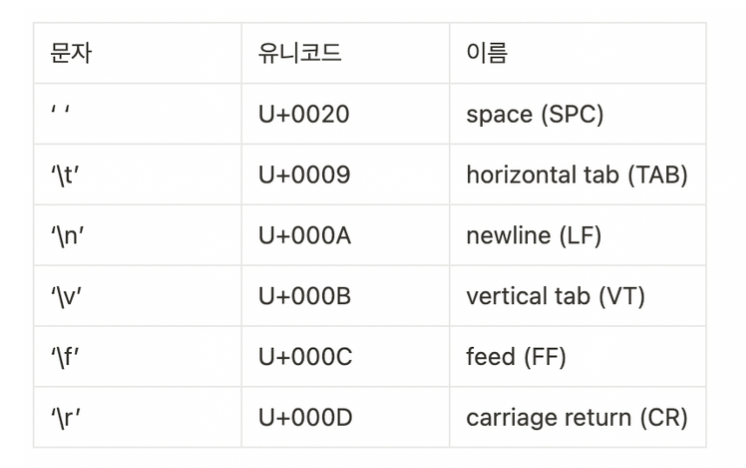
Task: Click the carriage return (CR) cell
Action: coord(578,418)
